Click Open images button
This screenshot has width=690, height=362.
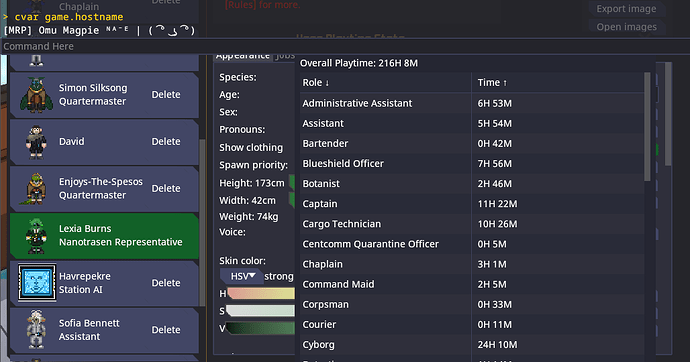pos(626,27)
